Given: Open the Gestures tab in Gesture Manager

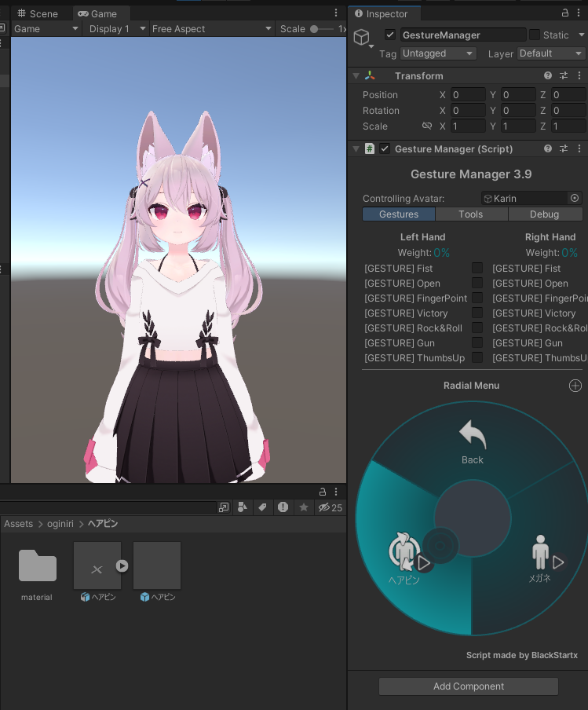Looking at the screenshot, I should [399, 214].
